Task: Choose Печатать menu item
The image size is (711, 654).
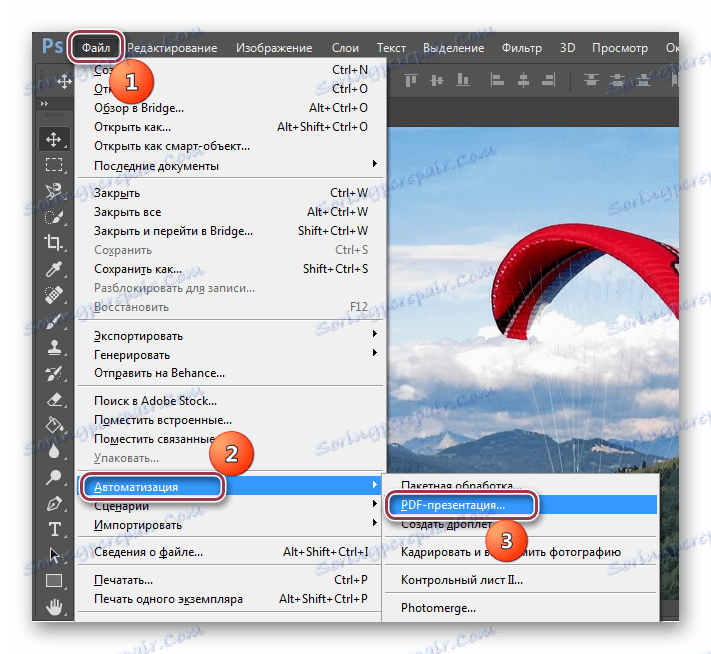Action: coord(230,580)
